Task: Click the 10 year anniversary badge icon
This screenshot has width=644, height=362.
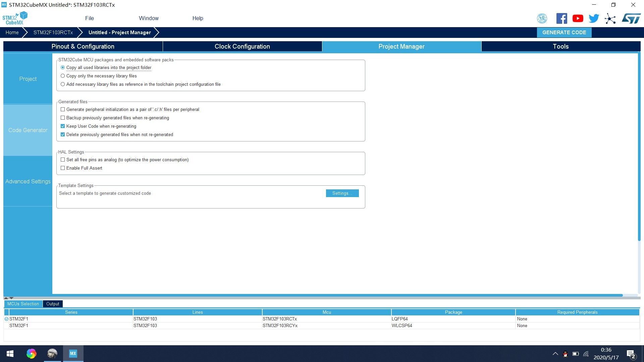Action: click(x=542, y=18)
